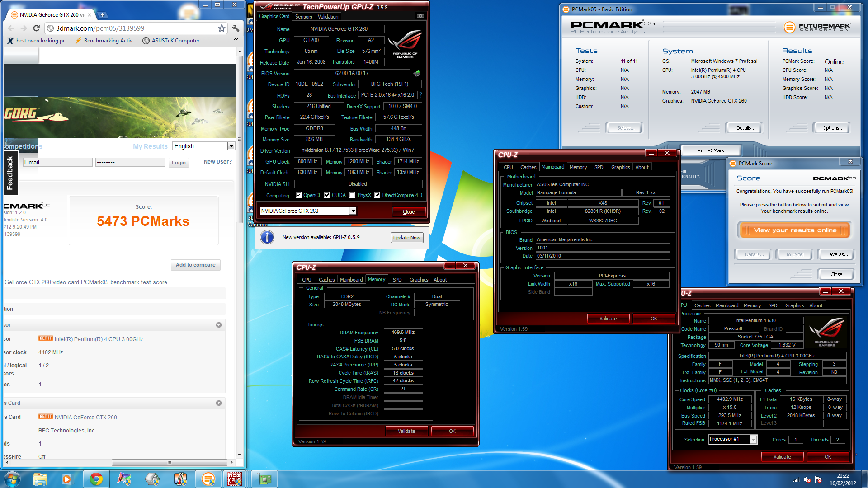Click the information icon in the GPU-Z update notice
The height and width of the screenshot is (488, 868).
(x=267, y=237)
